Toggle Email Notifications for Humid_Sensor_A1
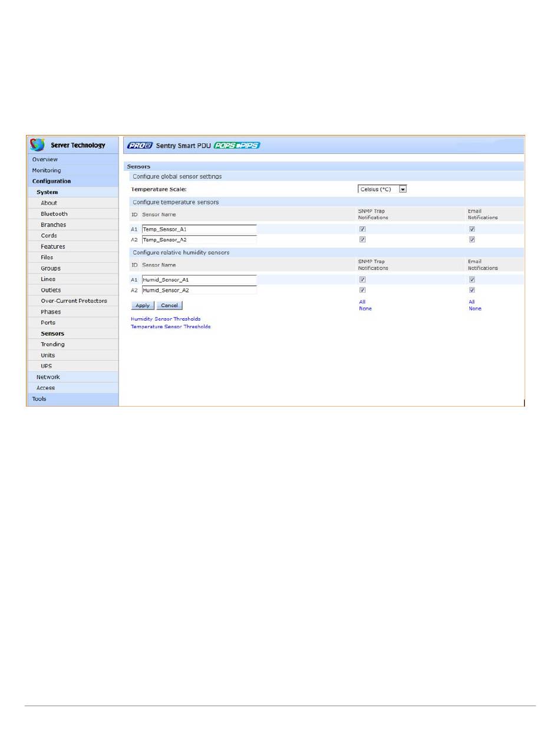 point(472,280)
